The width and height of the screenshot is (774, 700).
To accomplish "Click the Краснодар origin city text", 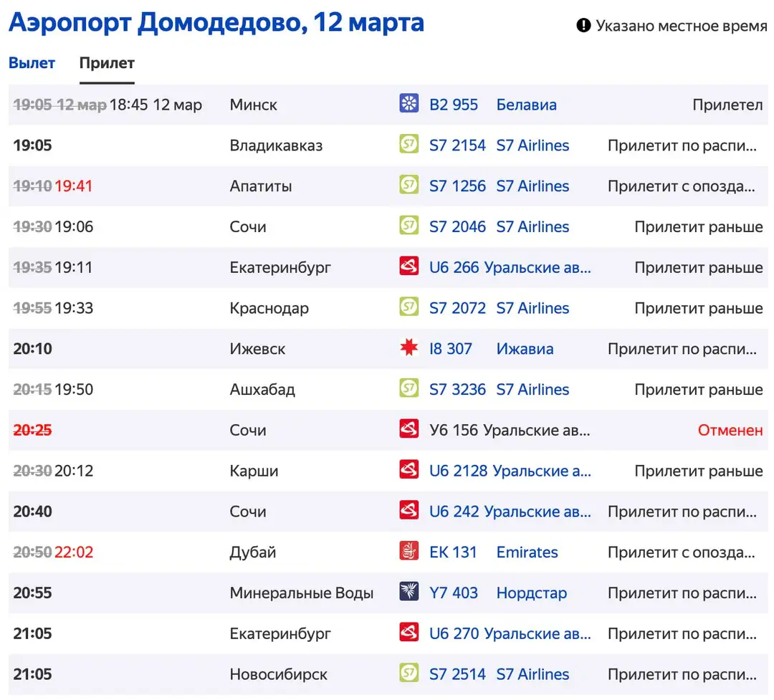I will pos(269,308).
